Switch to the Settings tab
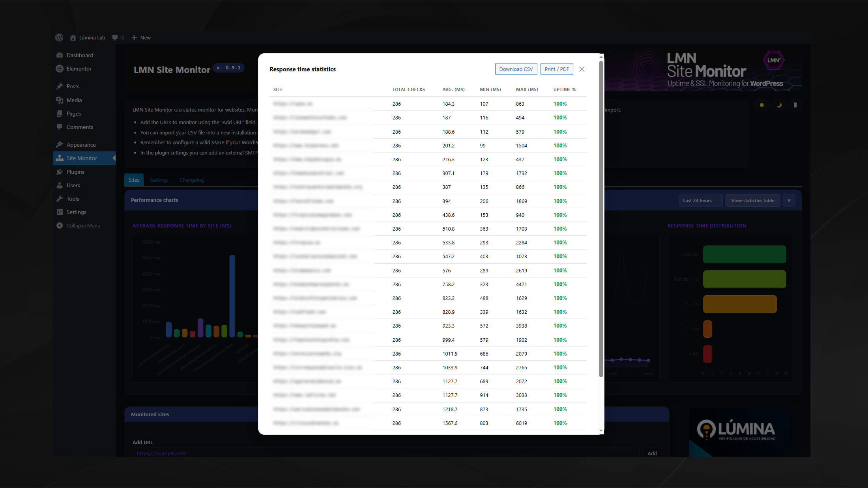The height and width of the screenshot is (488, 868). click(x=159, y=180)
